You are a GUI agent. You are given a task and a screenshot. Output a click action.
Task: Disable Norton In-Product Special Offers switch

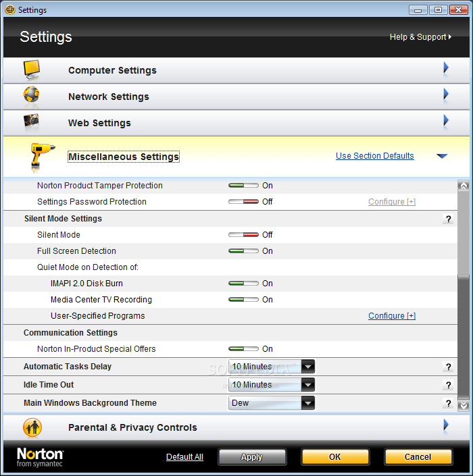click(243, 349)
